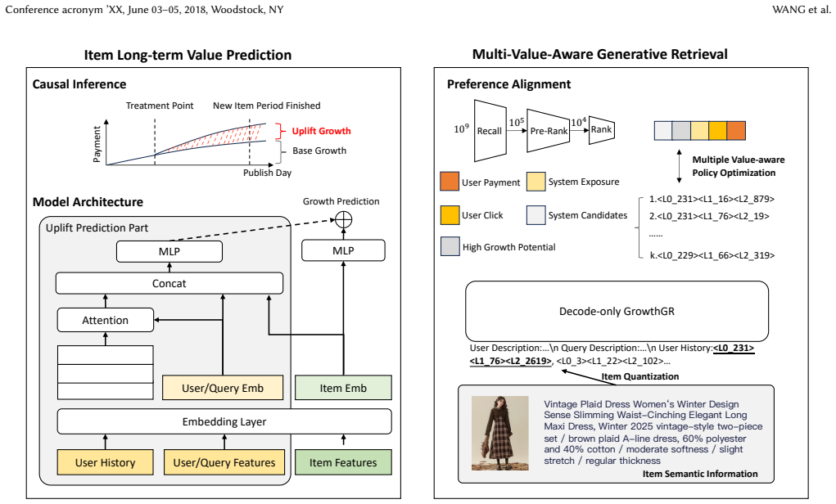
Task: Click the Preference Alignment heading
Action: click(x=508, y=84)
